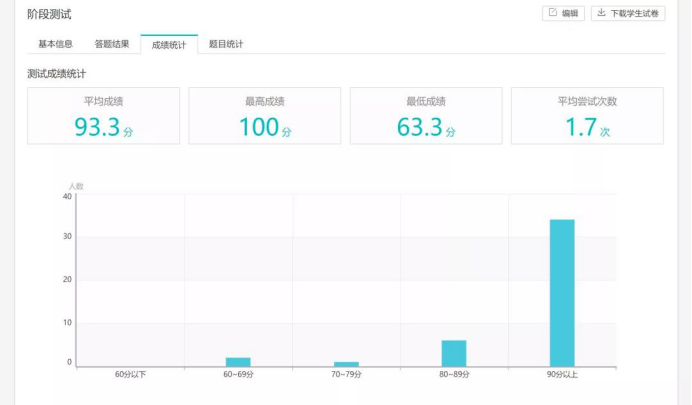Switch to the 基本信息 tab
This screenshot has width=692, height=405.
[x=55, y=44]
